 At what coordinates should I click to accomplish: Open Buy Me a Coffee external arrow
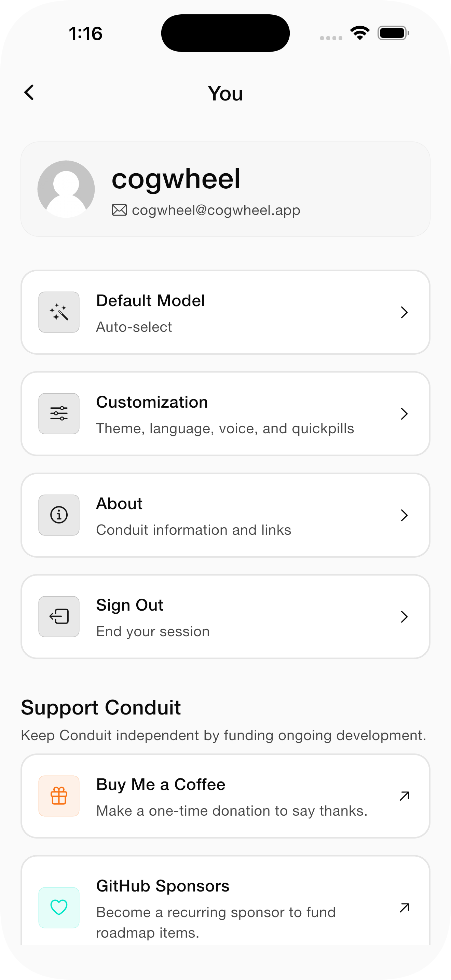point(404,796)
